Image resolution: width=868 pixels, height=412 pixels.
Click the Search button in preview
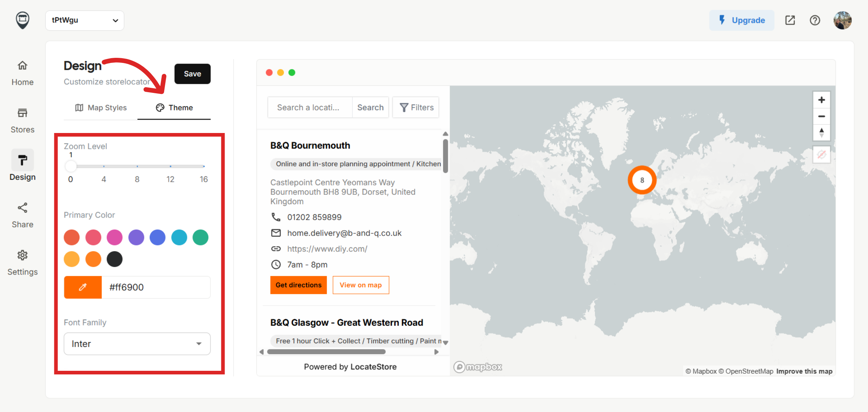pyautogui.click(x=370, y=107)
